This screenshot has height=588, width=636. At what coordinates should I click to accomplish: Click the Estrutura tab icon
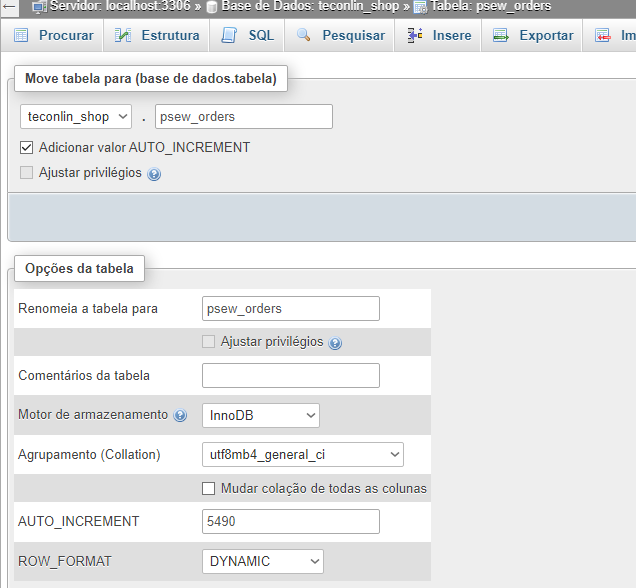pos(123,36)
